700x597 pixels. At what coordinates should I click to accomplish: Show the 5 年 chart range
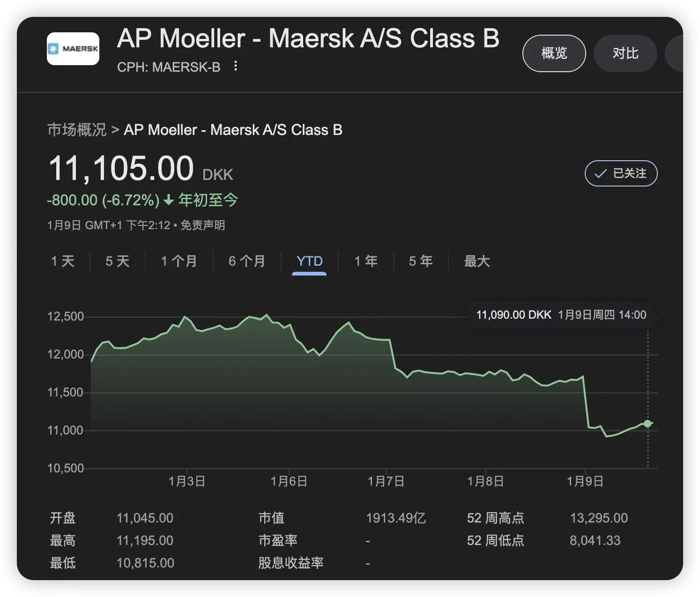tap(421, 261)
